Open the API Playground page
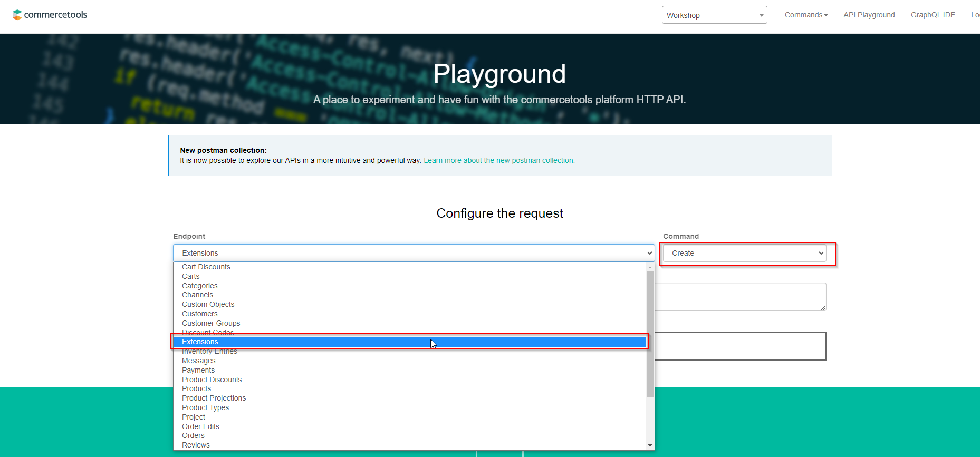Image resolution: width=980 pixels, height=457 pixels. click(869, 15)
